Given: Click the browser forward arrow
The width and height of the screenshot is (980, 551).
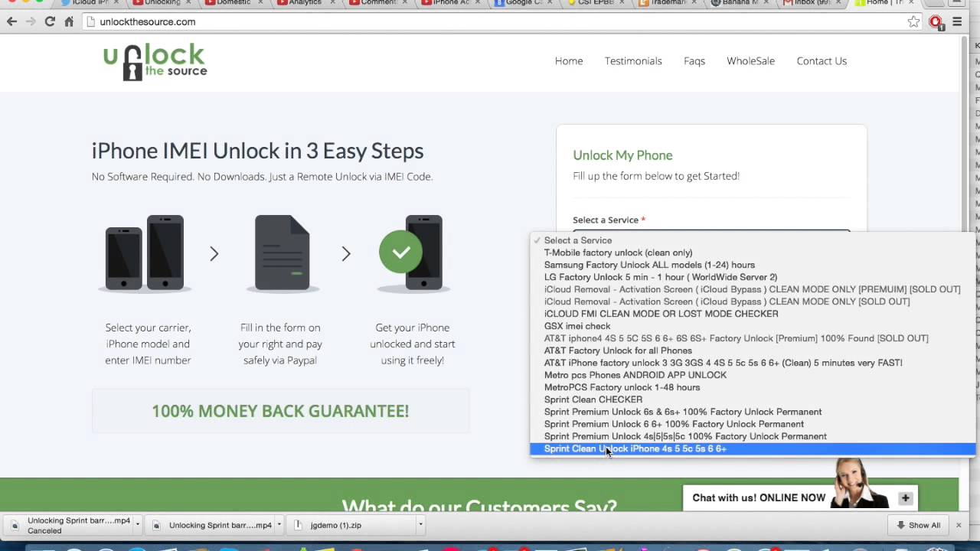Looking at the screenshot, I should pos(31,21).
